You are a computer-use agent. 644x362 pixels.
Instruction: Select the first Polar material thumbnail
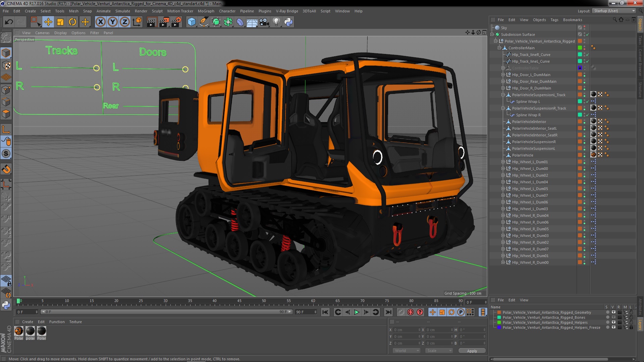(x=19, y=331)
